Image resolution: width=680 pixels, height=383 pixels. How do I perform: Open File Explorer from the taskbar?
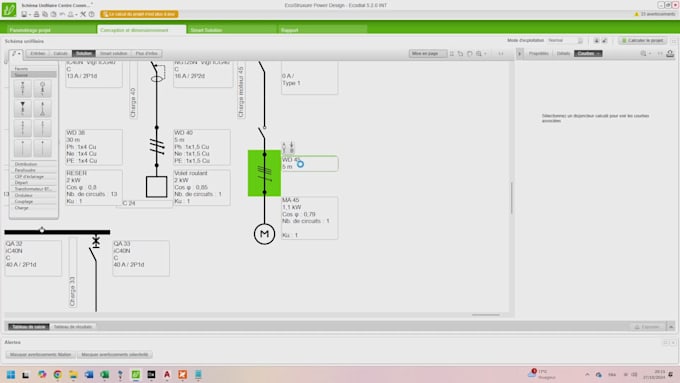coord(73,374)
